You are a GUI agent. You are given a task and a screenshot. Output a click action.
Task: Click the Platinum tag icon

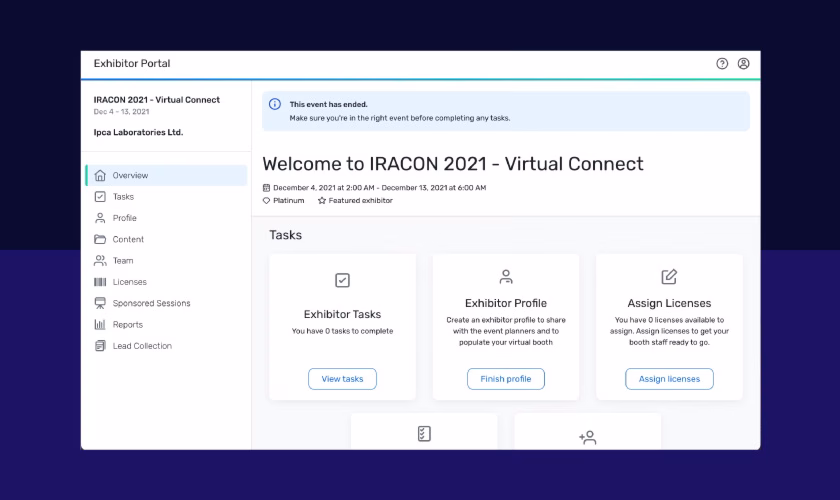[266, 200]
